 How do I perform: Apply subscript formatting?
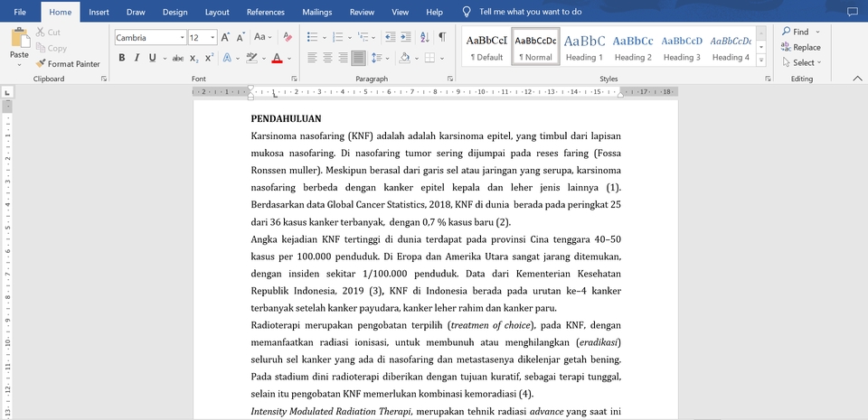click(x=193, y=58)
